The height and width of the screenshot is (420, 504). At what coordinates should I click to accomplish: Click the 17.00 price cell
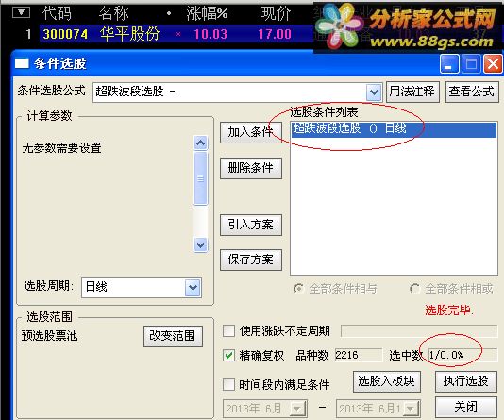(x=275, y=34)
